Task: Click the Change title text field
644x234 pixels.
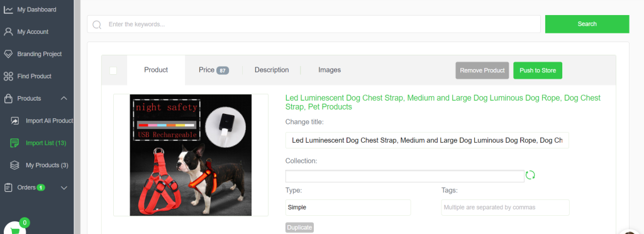Action: pos(427,140)
